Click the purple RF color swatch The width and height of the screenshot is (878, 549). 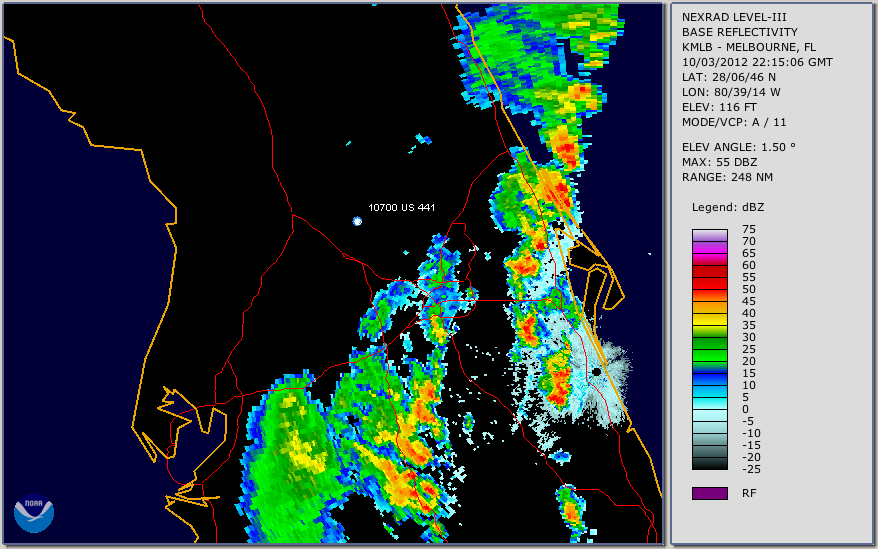click(x=709, y=493)
